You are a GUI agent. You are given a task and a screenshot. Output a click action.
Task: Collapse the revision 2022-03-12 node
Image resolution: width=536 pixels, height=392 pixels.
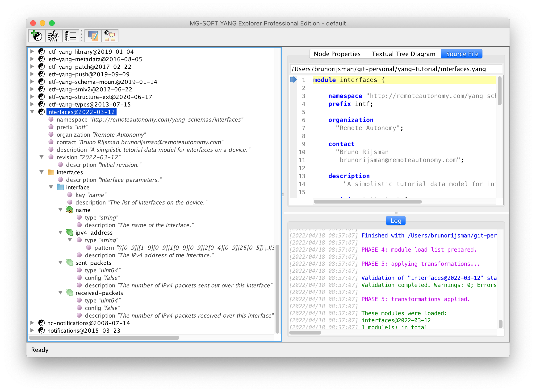click(42, 157)
